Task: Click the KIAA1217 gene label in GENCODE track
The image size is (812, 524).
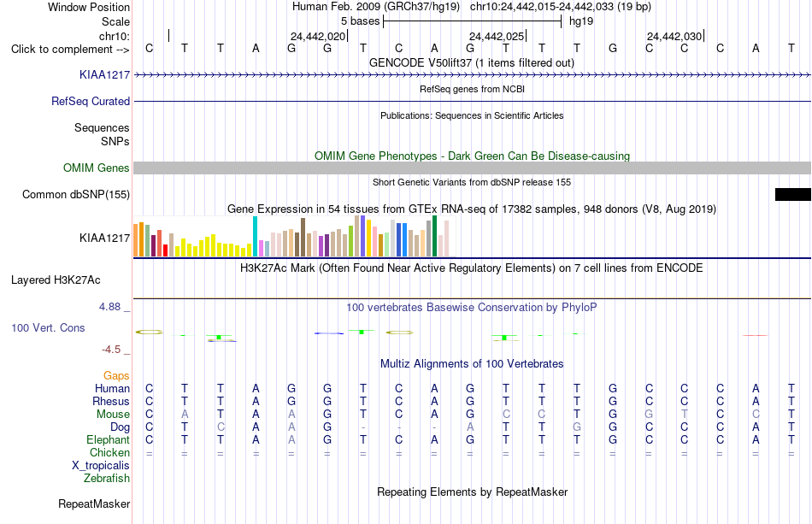Action: pyautogui.click(x=104, y=75)
